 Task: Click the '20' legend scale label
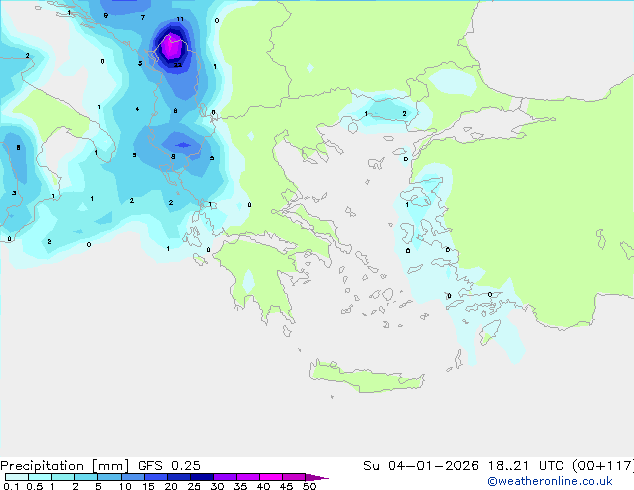click(x=171, y=486)
